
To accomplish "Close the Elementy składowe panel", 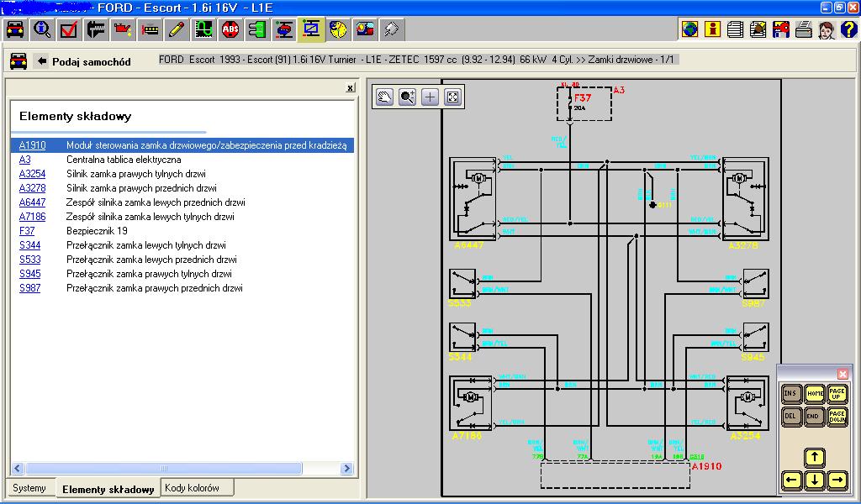I will [351, 87].
